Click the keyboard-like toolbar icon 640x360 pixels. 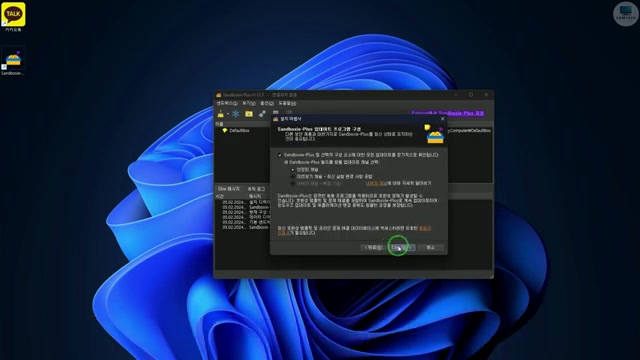pos(276,112)
